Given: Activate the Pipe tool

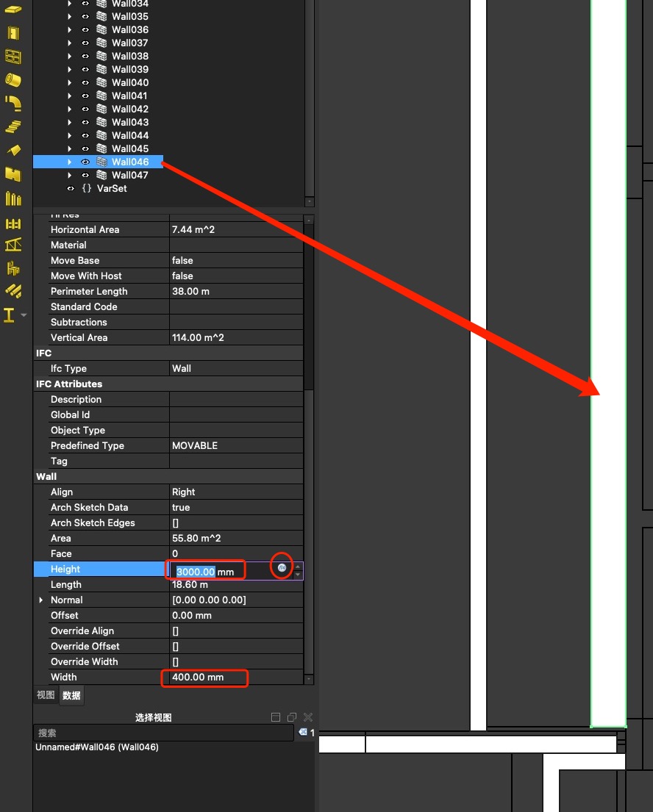Looking at the screenshot, I should [x=13, y=79].
